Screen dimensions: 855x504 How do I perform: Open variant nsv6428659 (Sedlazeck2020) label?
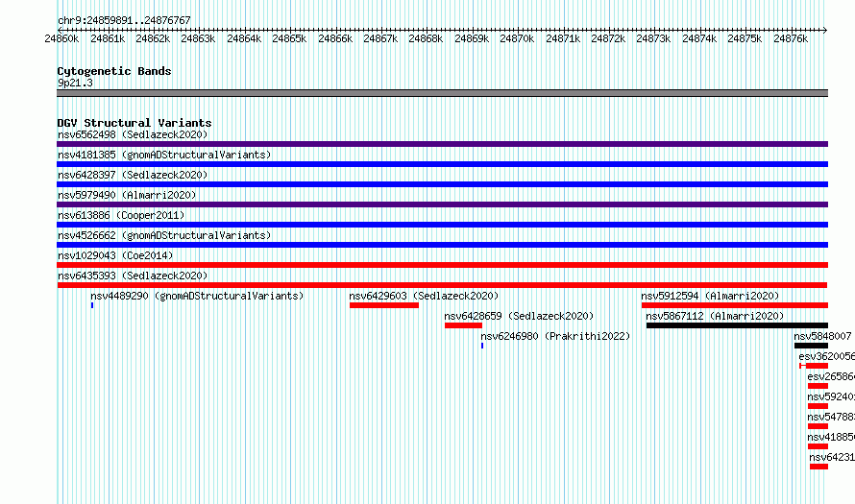click(x=519, y=316)
